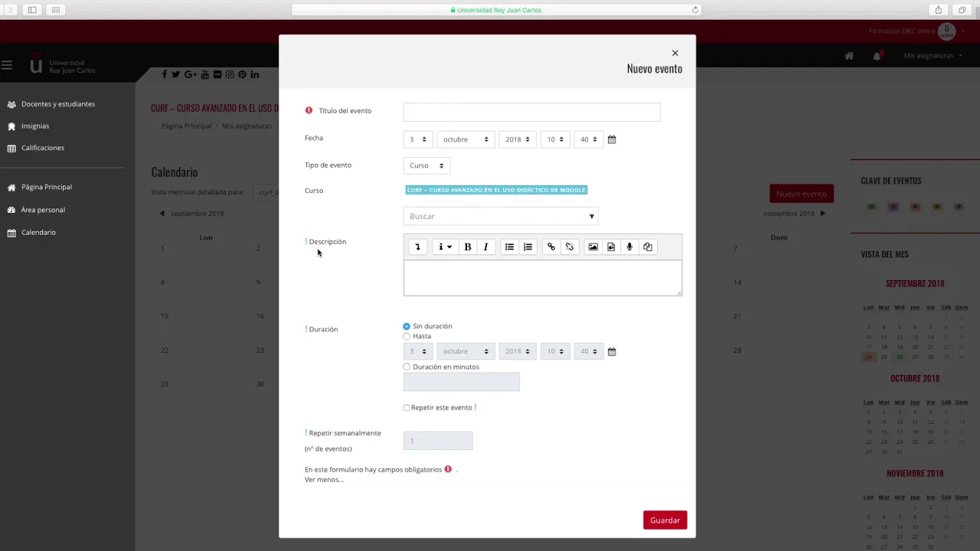Toggle the fifth eye icon under Clave de eventos

[959, 207]
